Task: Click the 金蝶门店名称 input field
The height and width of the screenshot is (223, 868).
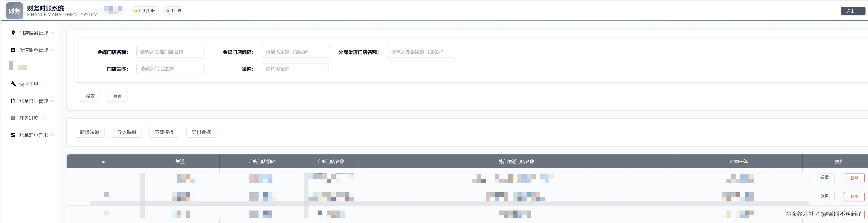Action: (x=170, y=52)
